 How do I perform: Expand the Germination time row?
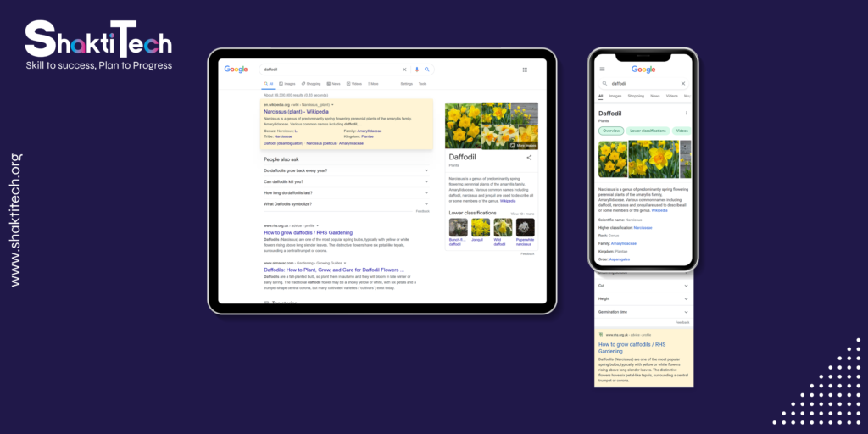click(x=643, y=312)
